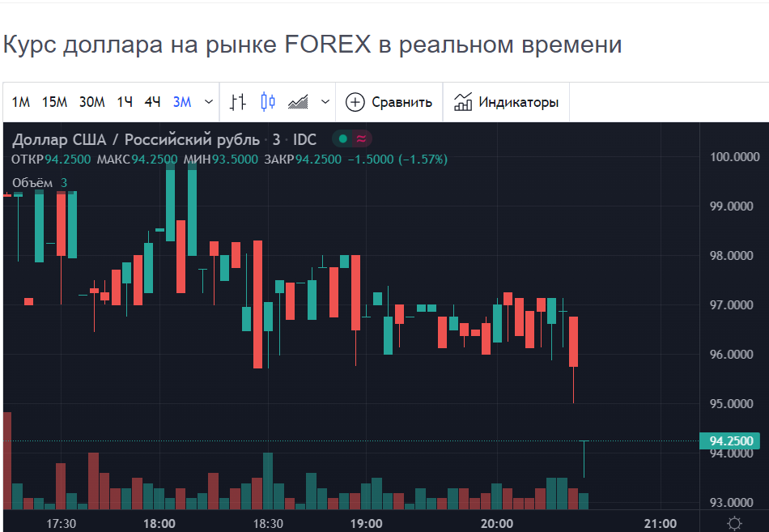Screen dimensions: 769x532
Task: Open the Сравнить compare button
Action: click(x=389, y=102)
